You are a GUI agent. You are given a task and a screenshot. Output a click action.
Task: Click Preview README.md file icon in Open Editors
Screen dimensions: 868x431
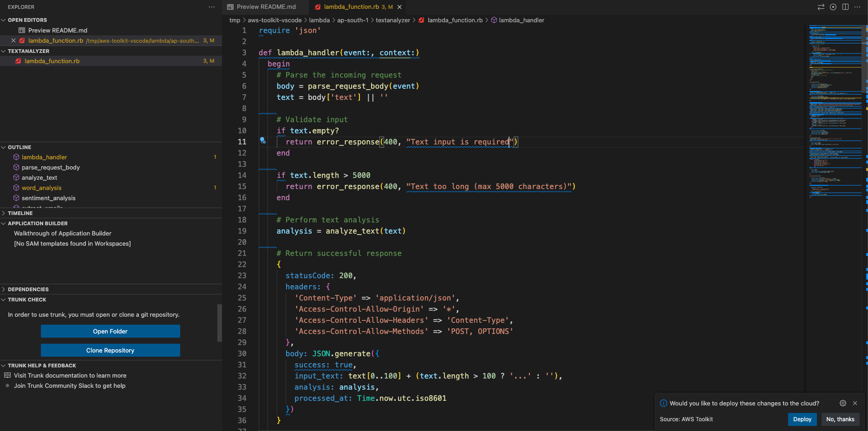(x=22, y=30)
